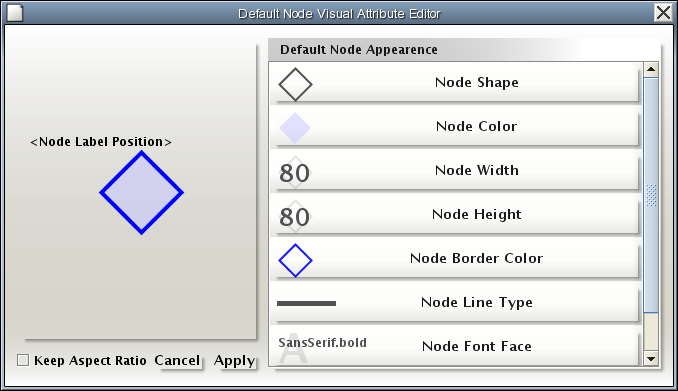Click the window menu icon in title bar
Viewport: 678px width, 391px height.
coord(15,13)
